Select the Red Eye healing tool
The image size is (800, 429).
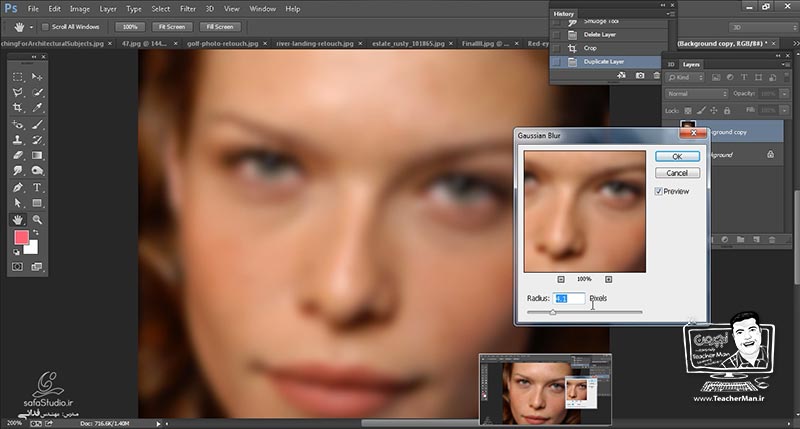[x=18, y=124]
